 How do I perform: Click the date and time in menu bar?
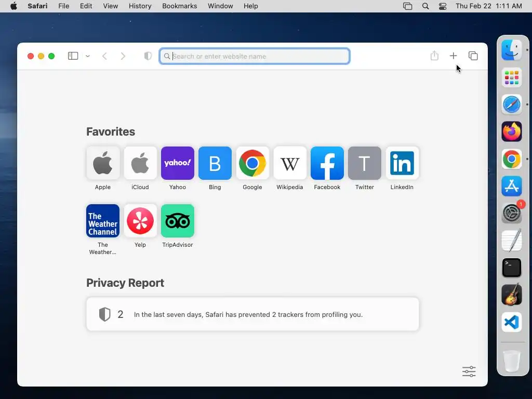click(488, 6)
